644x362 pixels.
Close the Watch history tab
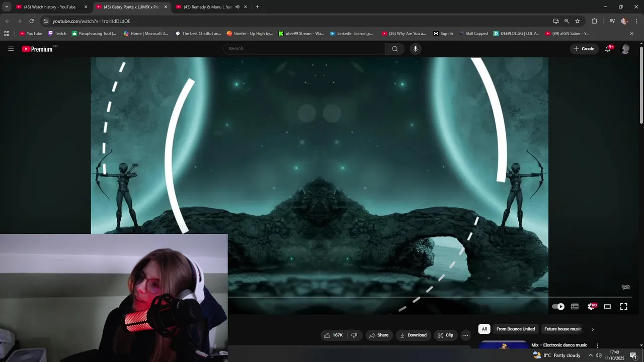(x=86, y=7)
